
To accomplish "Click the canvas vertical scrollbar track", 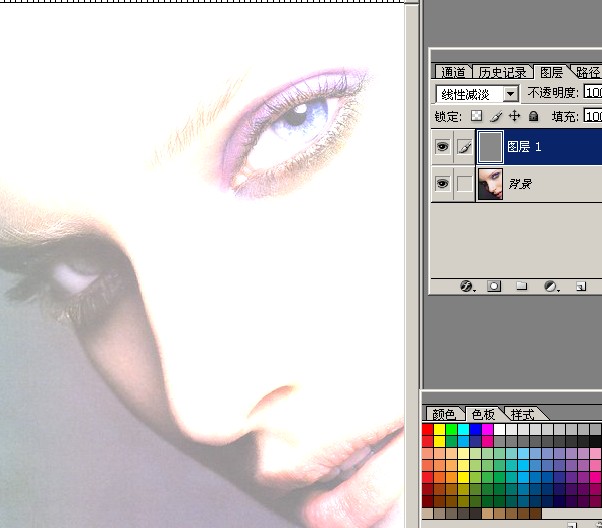I will coord(412,265).
